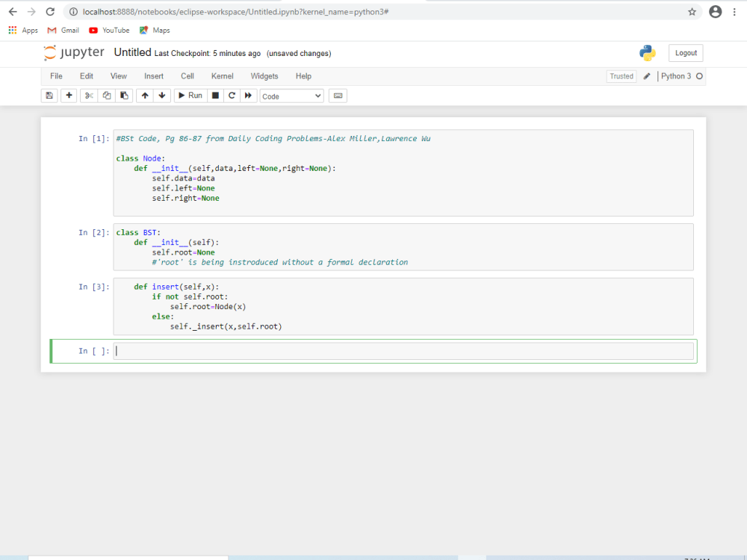Insert cell below with plus icon

coord(69,96)
